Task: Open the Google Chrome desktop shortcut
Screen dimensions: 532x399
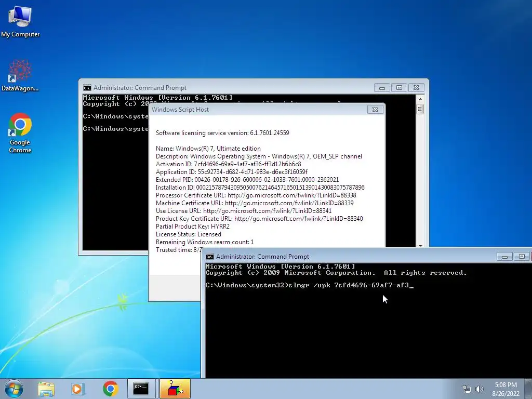Action: tap(20, 133)
